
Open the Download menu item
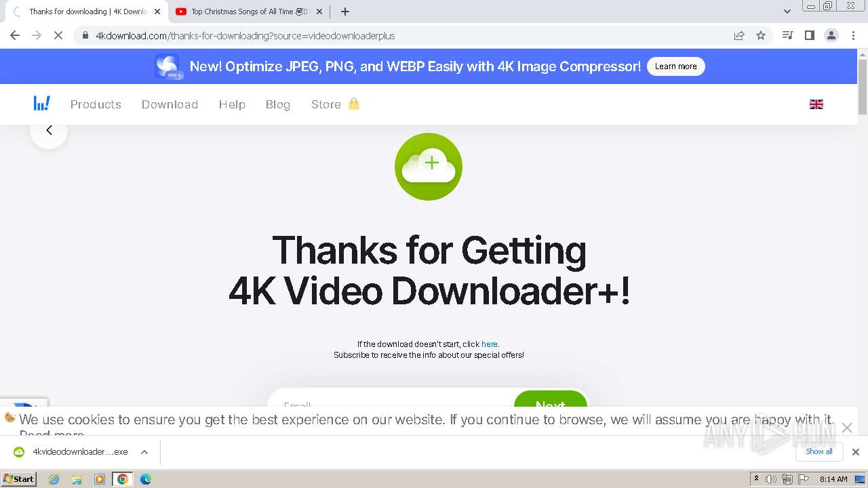click(x=170, y=104)
